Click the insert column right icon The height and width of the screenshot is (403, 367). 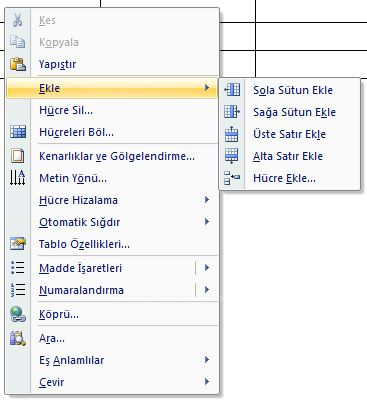coord(232,112)
